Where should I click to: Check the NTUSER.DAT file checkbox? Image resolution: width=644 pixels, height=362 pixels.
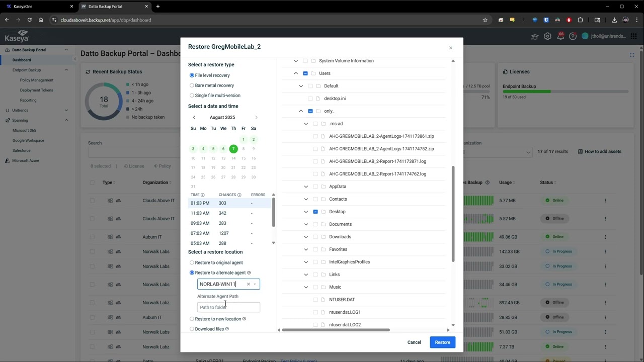315,300
